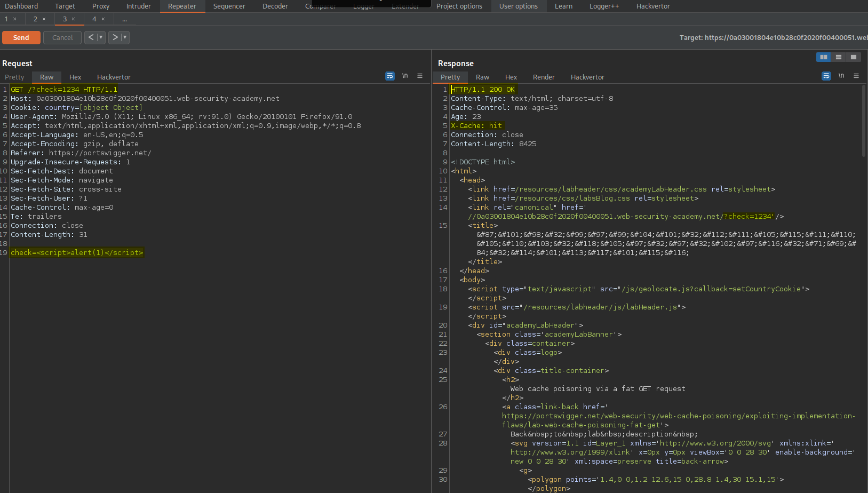Click the Age: 23 header
Screen dimensions: 868x493
point(466,117)
